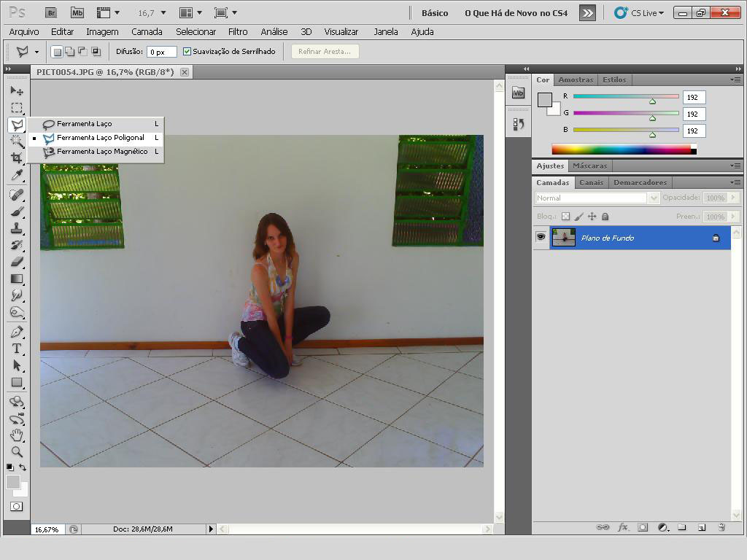Enable Add to Selection mode

tap(69, 52)
